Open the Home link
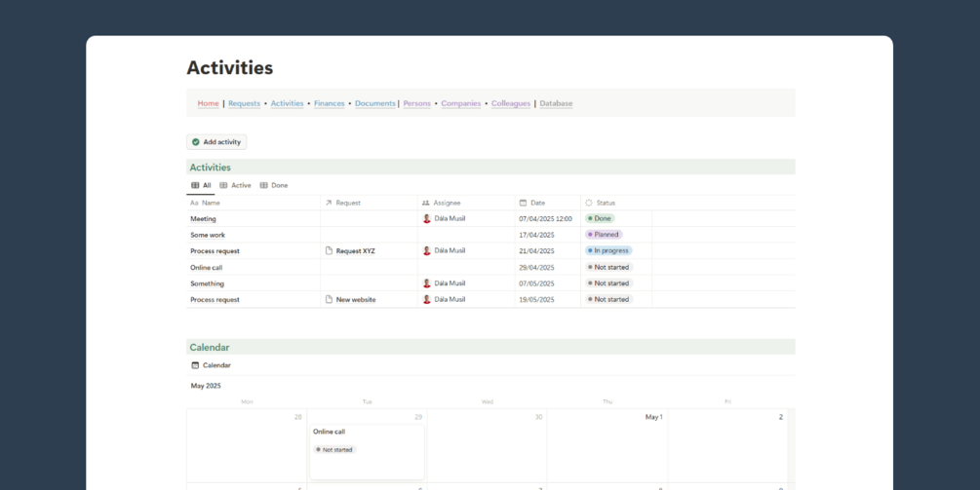This screenshot has width=980, height=490. pyautogui.click(x=208, y=103)
